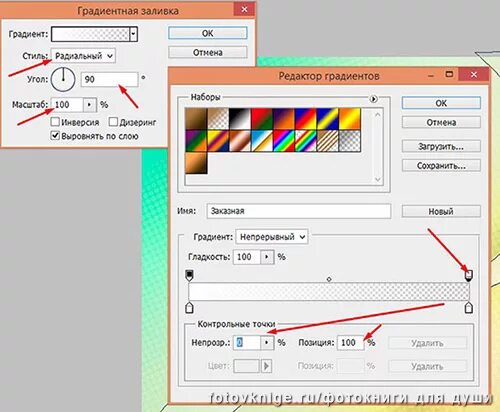
Task: Choose the Black to White gradient preset
Action: [x=240, y=119]
